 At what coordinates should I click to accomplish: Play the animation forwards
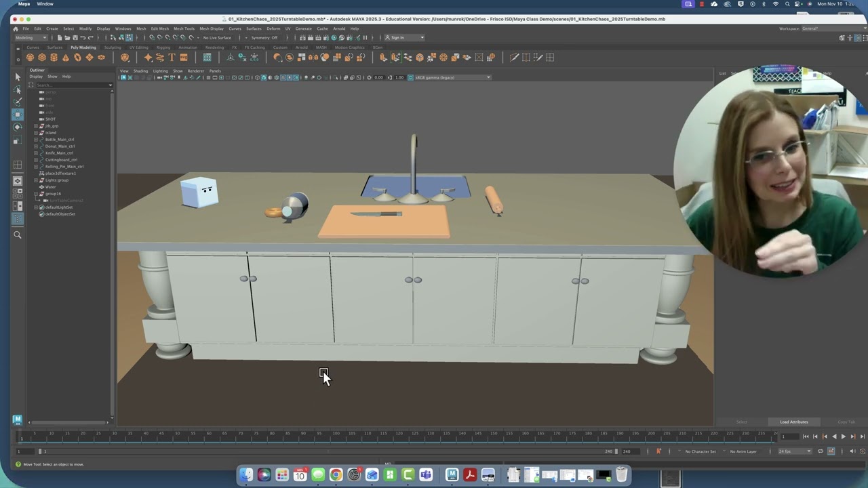tap(843, 437)
